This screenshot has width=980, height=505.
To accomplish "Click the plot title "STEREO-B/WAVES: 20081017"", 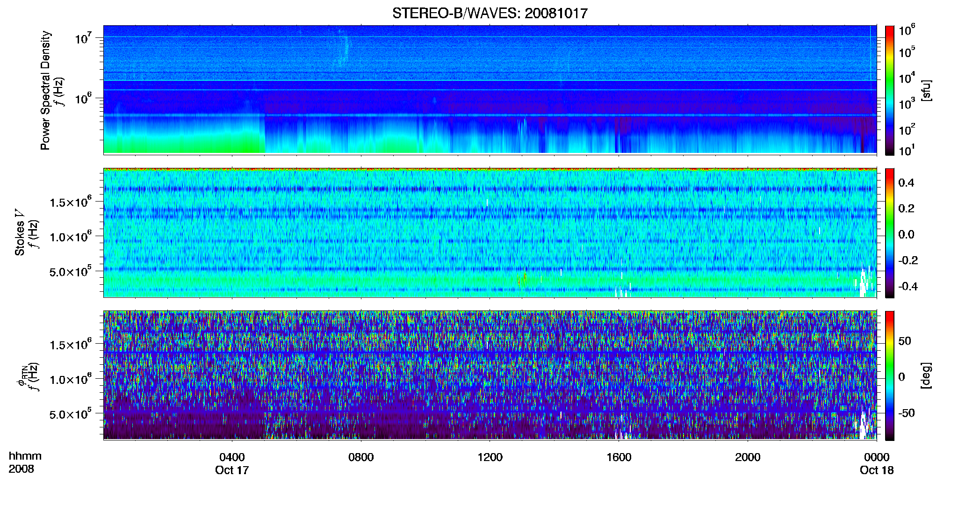I will 490,13.
